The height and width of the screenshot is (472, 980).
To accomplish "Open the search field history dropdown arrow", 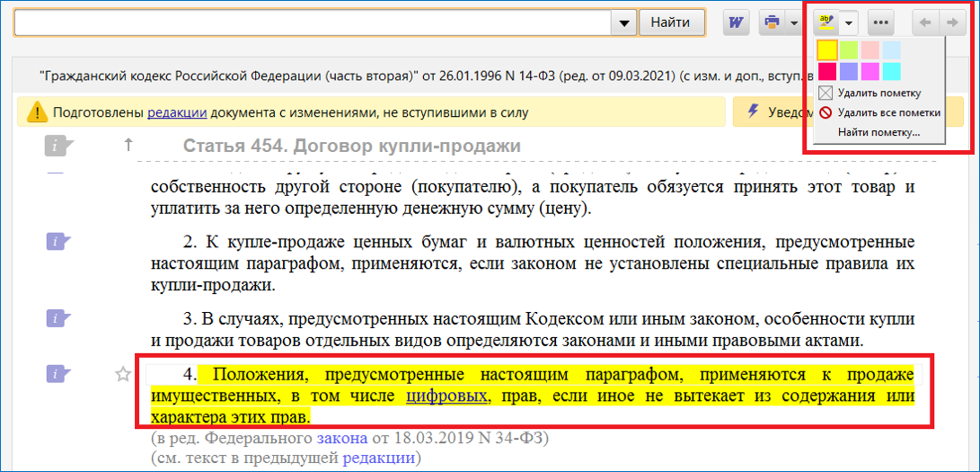I will coord(623,23).
